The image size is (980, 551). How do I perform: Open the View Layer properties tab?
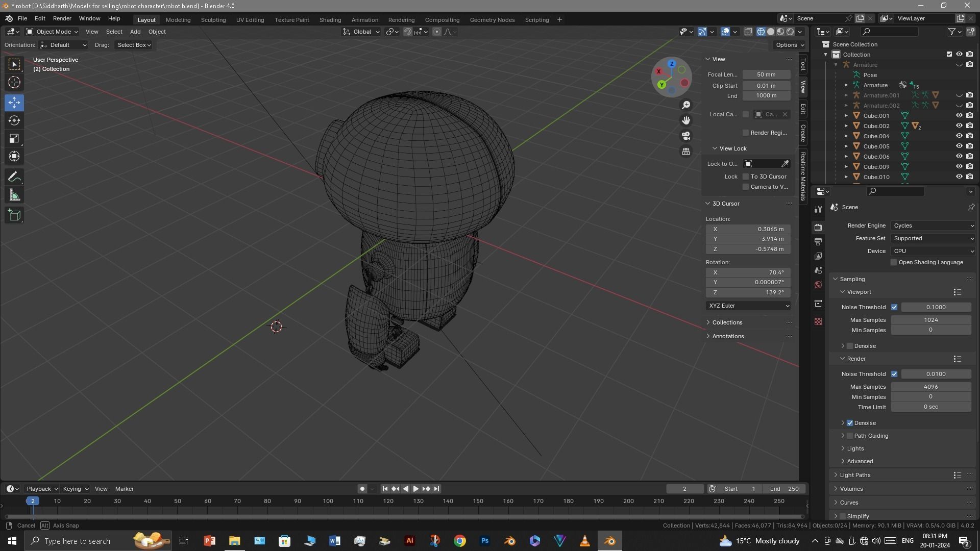pos(818,256)
